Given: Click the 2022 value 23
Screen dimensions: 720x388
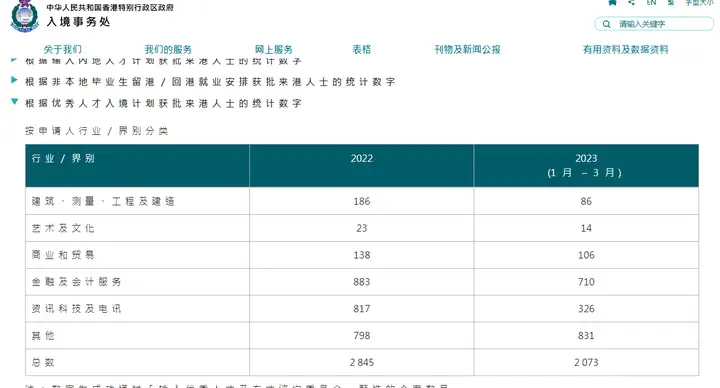Looking at the screenshot, I should click(x=362, y=228).
